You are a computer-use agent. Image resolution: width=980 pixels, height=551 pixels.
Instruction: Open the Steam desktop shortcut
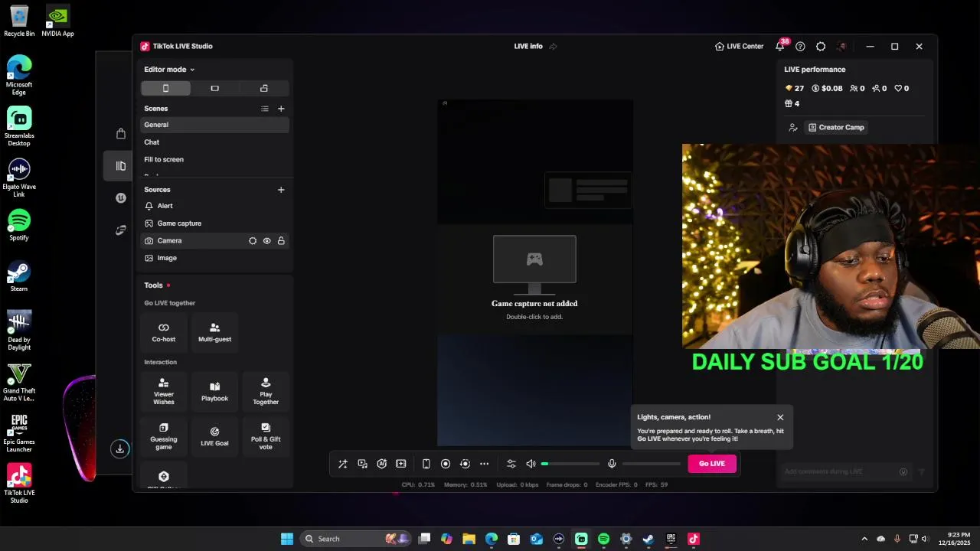[x=19, y=276]
